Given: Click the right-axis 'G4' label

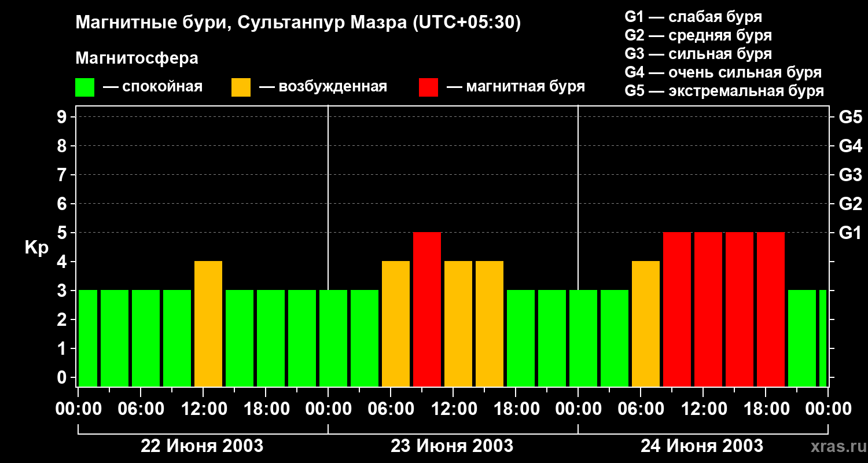Looking at the screenshot, I should point(850,146).
